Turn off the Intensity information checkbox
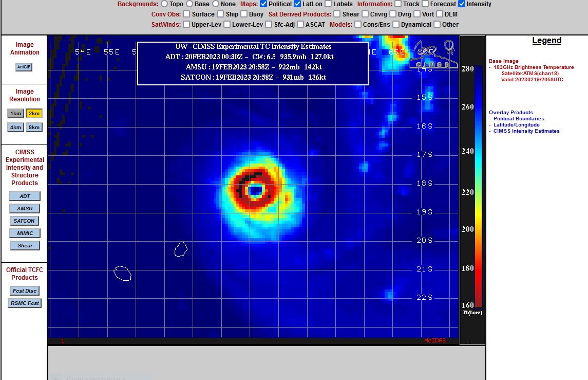 click(462, 4)
